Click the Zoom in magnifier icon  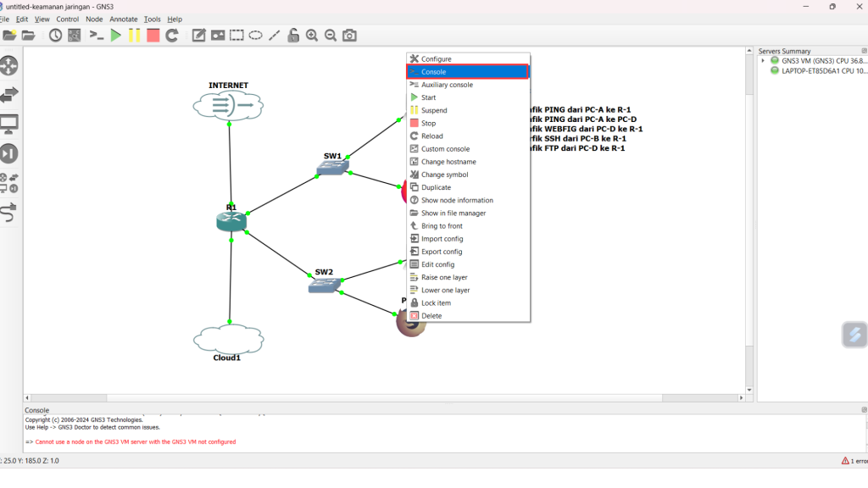312,36
